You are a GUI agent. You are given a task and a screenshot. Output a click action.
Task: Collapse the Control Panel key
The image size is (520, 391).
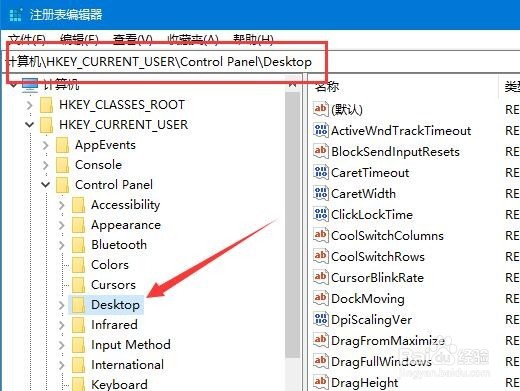point(46,185)
